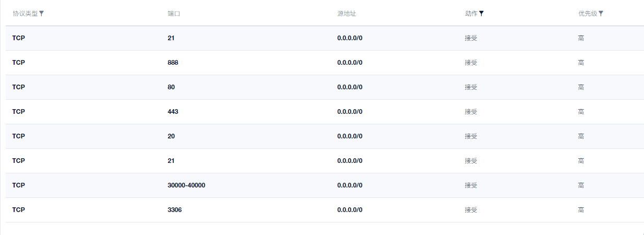This screenshot has height=235, width=644.
Task: Select the 30000-40000 port range cell
Action: pos(186,185)
